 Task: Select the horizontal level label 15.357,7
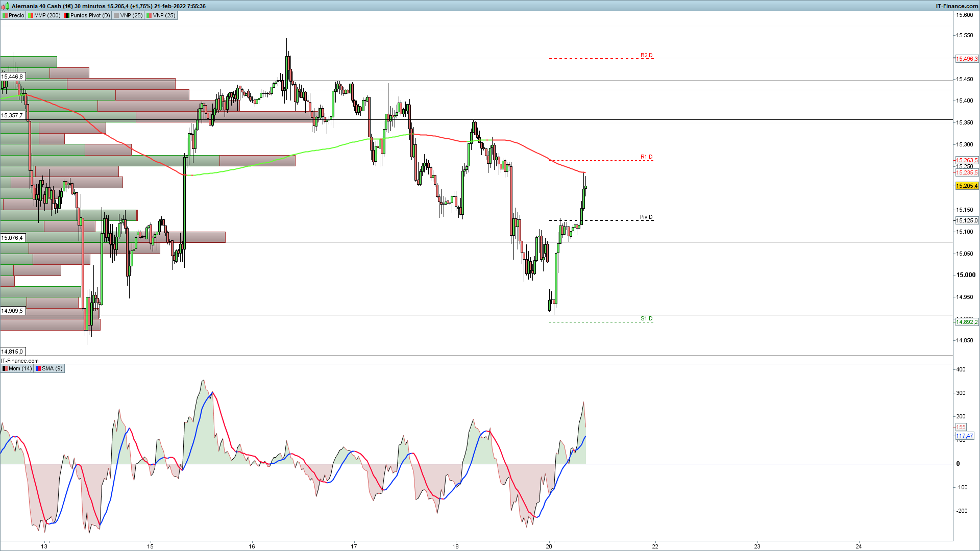[x=12, y=116]
